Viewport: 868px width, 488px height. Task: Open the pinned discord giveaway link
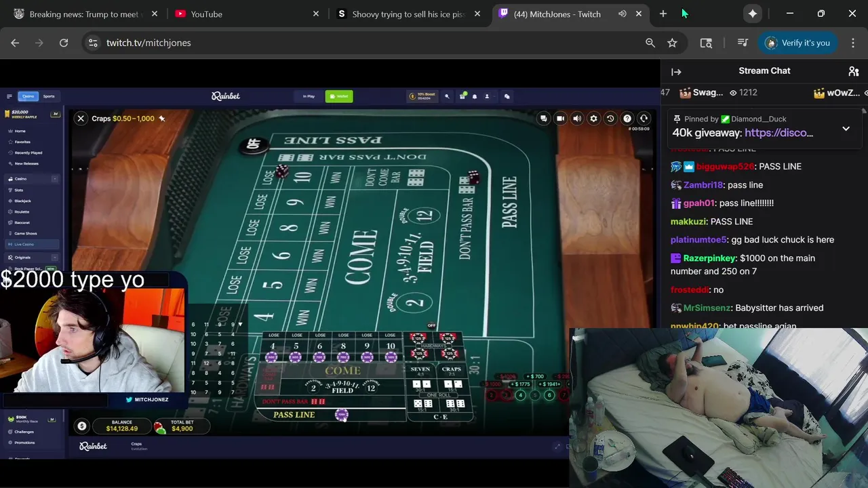778,133
